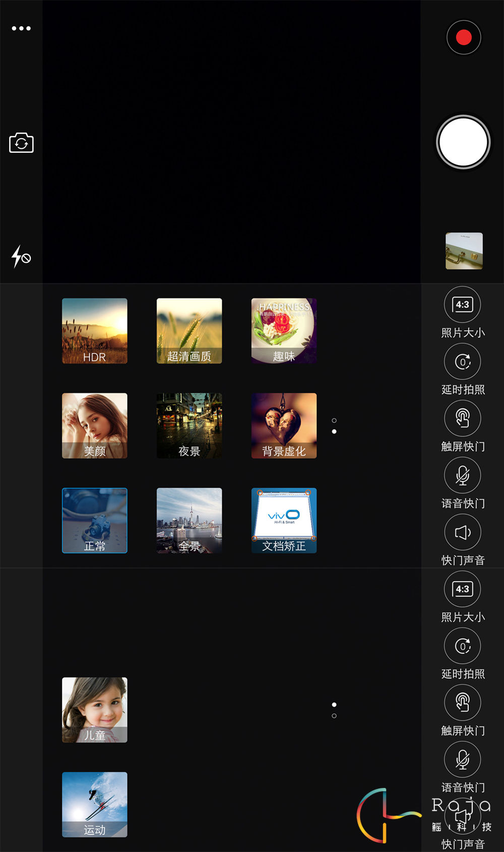Viewport: 504px width, 852px height.
Task: Switch to 夜景 night mode
Action: tap(189, 426)
